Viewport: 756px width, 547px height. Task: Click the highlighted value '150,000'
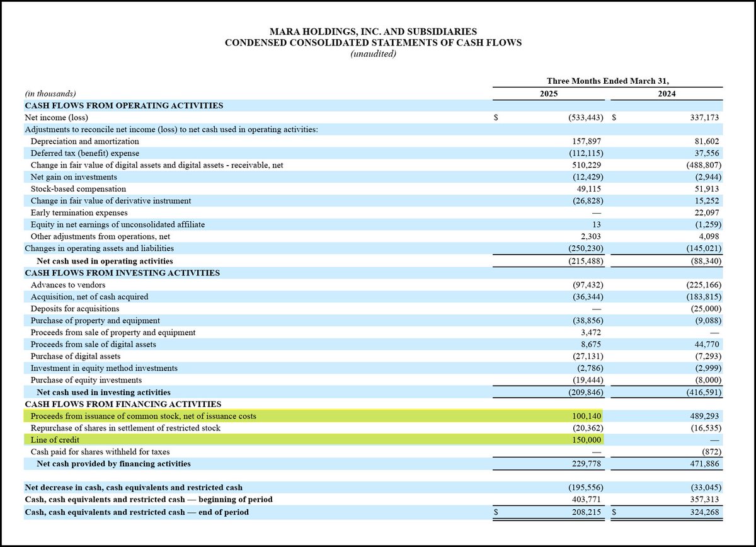(587, 440)
